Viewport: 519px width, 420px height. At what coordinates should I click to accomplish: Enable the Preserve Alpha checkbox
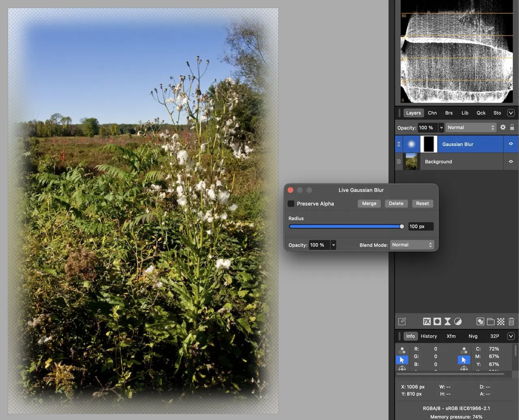tap(291, 204)
